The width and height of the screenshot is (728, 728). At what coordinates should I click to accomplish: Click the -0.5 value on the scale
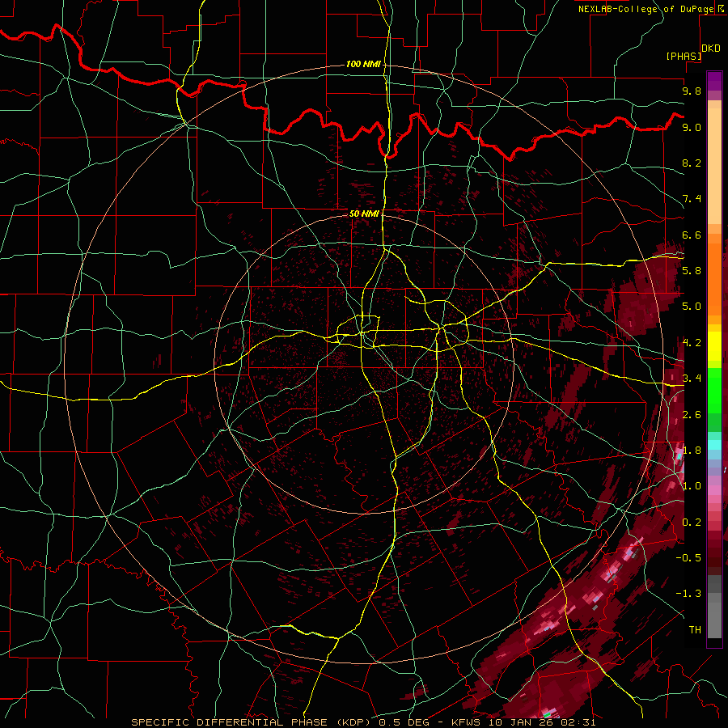(688, 558)
